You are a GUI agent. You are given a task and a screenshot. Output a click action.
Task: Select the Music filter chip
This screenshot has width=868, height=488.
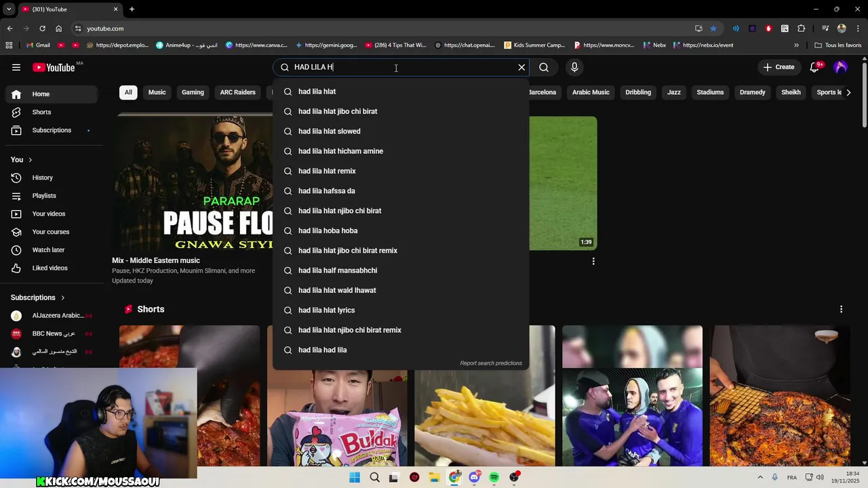click(157, 92)
